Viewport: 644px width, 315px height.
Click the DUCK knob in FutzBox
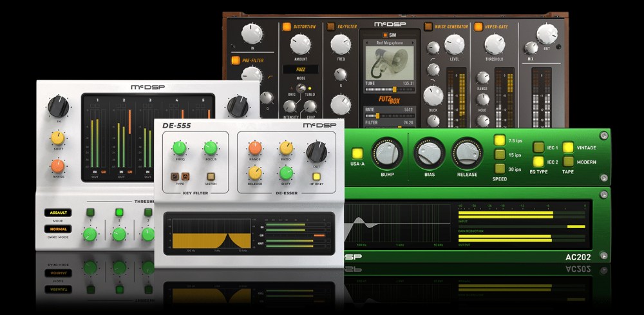[433, 96]
